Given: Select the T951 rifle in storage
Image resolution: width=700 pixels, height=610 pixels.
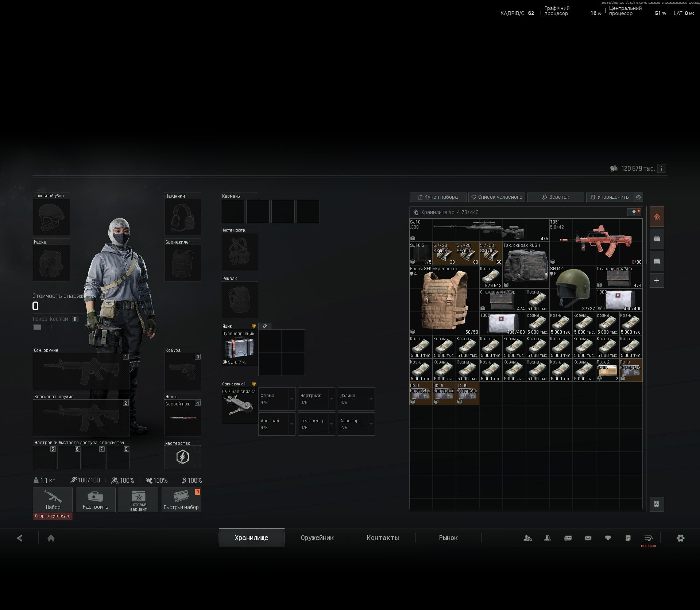Looking at the screenshot, I should 596,241.
